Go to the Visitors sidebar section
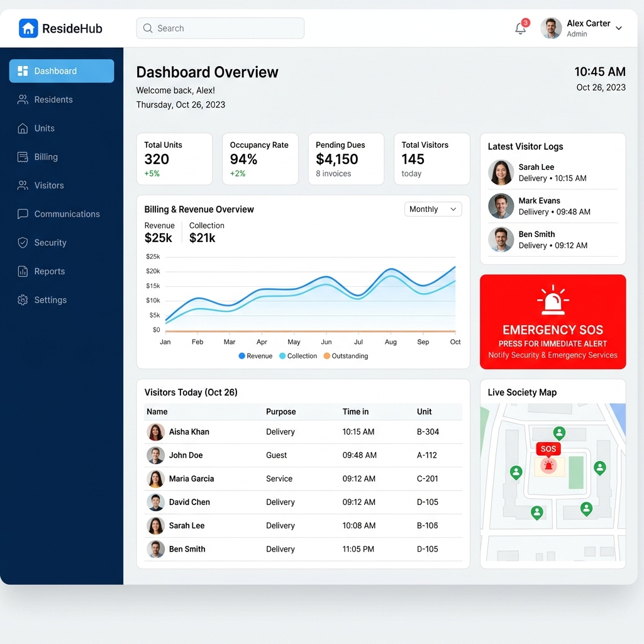 click(48, 186)
